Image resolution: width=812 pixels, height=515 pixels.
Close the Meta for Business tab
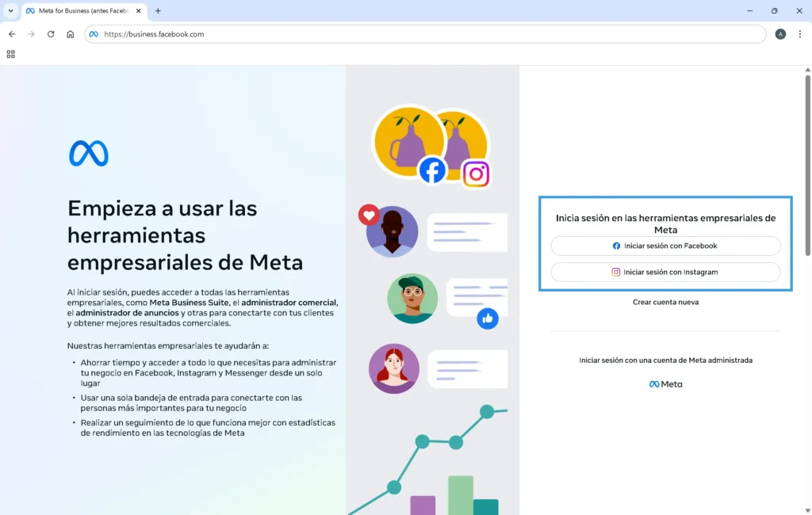pos(138,10)
